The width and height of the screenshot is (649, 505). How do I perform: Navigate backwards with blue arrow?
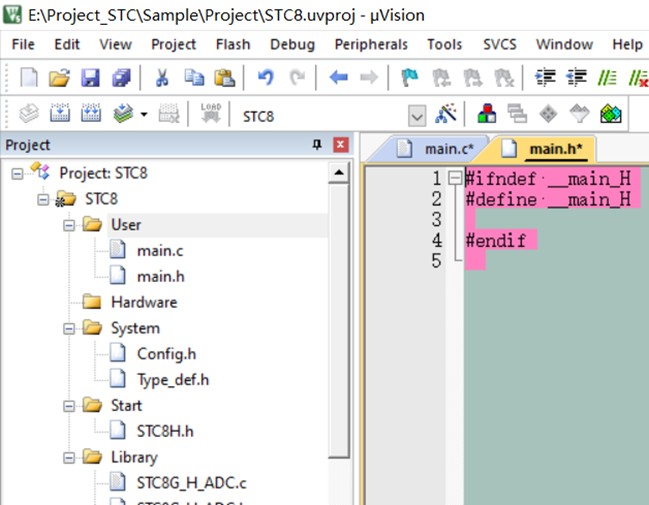click(339, 77)
